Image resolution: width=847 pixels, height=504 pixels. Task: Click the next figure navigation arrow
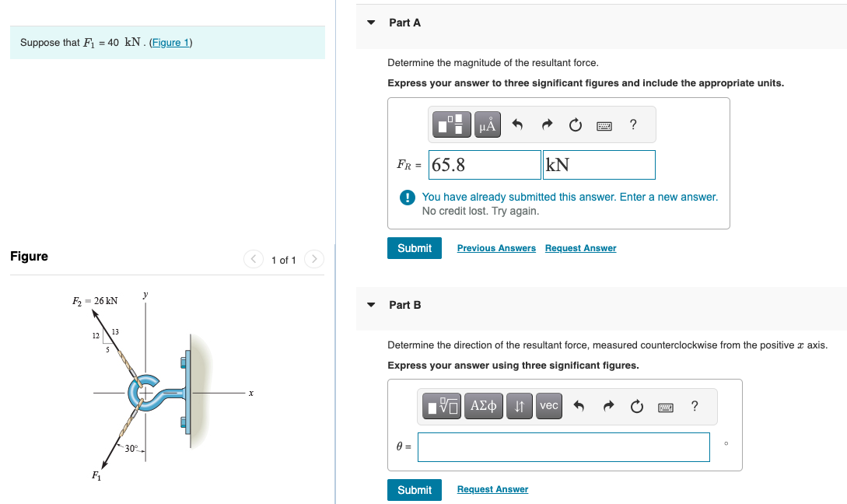[313, 259]
